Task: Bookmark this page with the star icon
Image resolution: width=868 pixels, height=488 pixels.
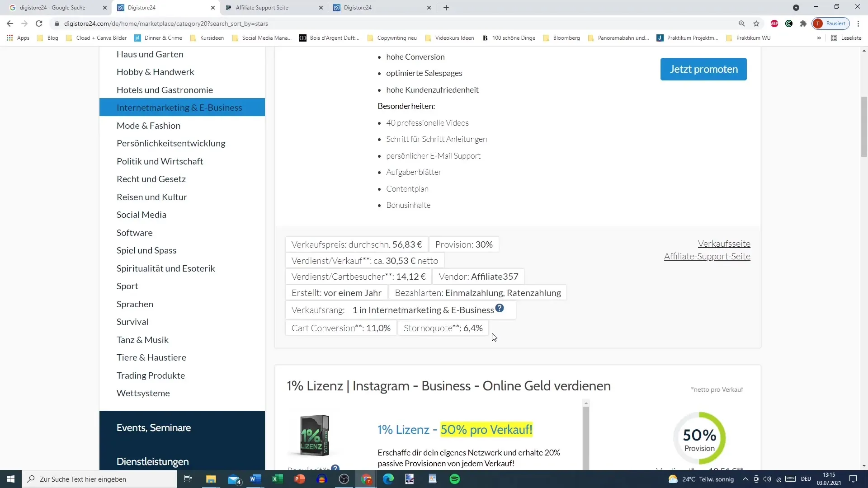Action: click(756, 23)
